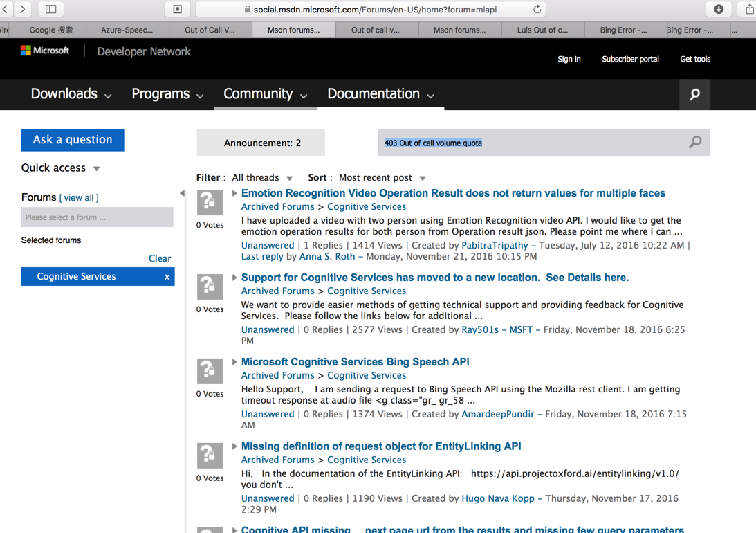756x533 pixels.
Task: Click the Please select a forum field
Action: coord(97,217)
